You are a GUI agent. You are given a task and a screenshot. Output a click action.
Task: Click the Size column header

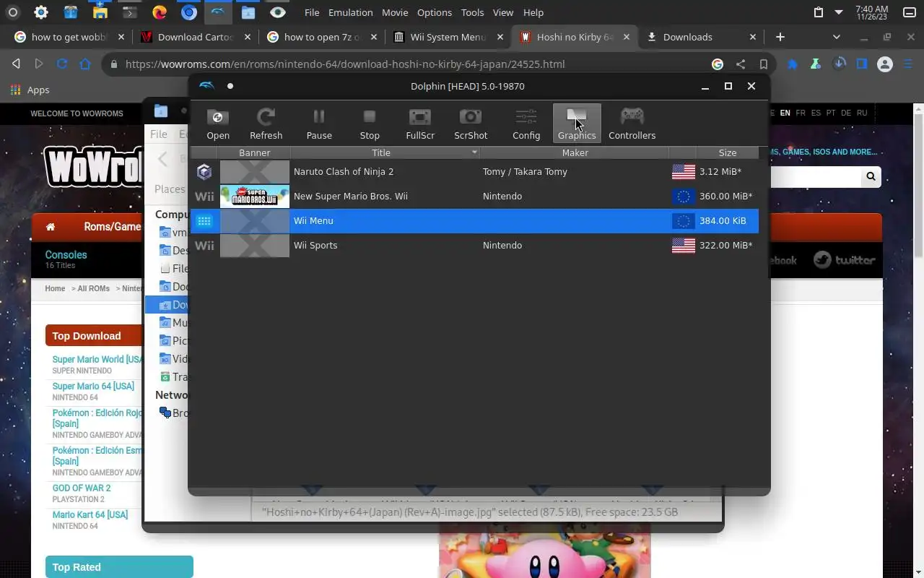pyautogui.click(x=728, y=152)
